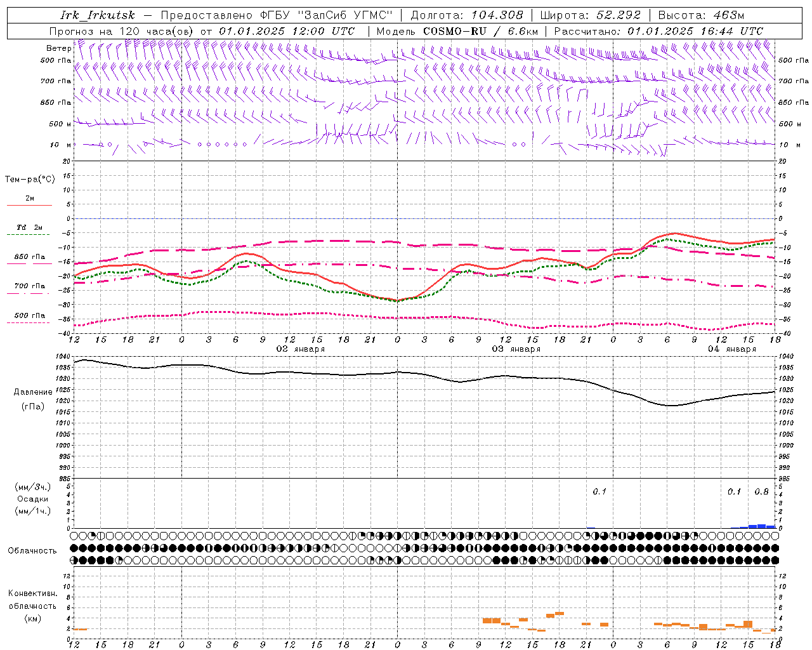Image resolution: width=812 pixels, height=650 pixels.
Task: Click the Irk_Irkutsk station title
Action: pos(98,15)
